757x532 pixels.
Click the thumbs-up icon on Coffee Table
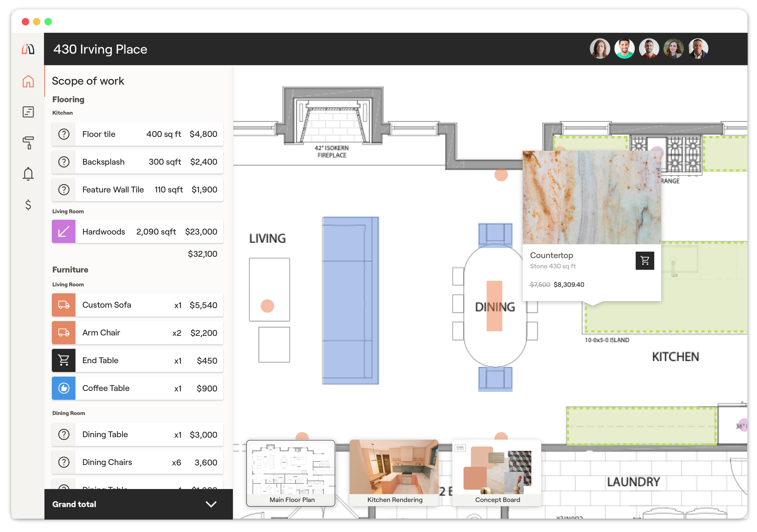[63, 388]
